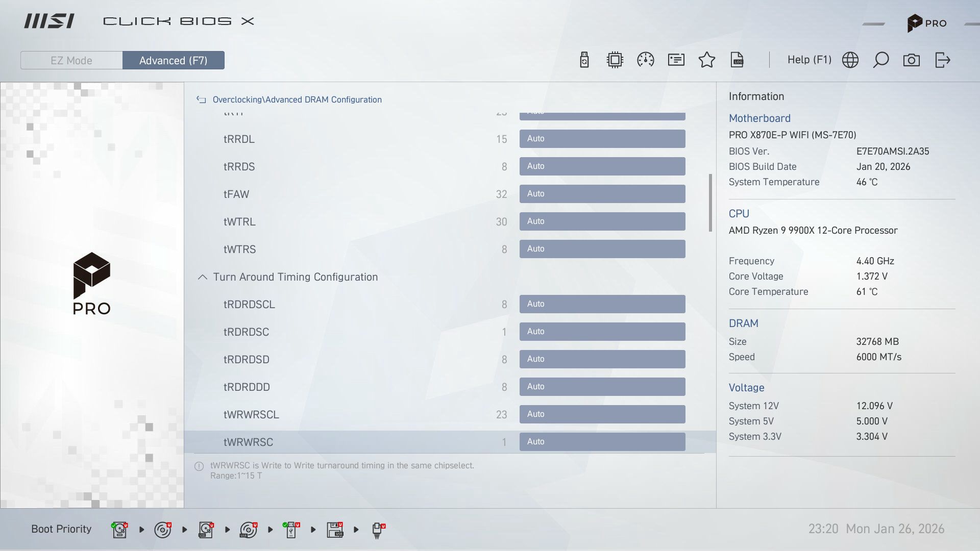980x551 pixels.
Task: Open the Hardware Monitor CPU icon
Action: point(615,60)
